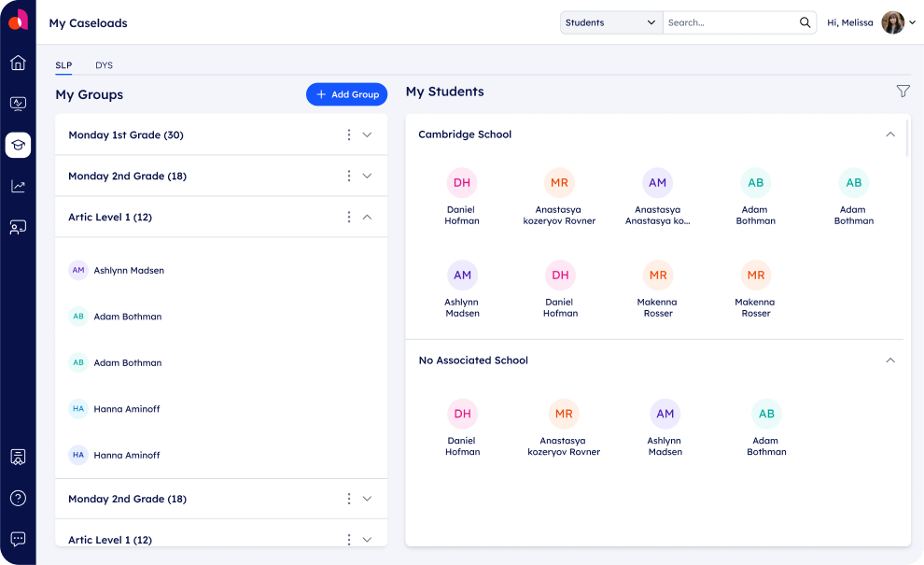The image size is (924, 565).
Task: Click the search magnifier icon
Action: point(805,22)
